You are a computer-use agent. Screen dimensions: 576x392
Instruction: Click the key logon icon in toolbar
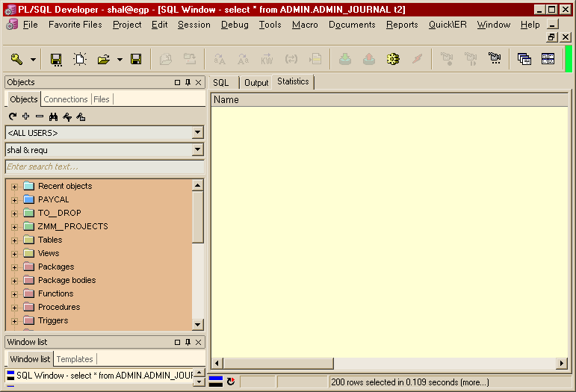pos(16,59)
